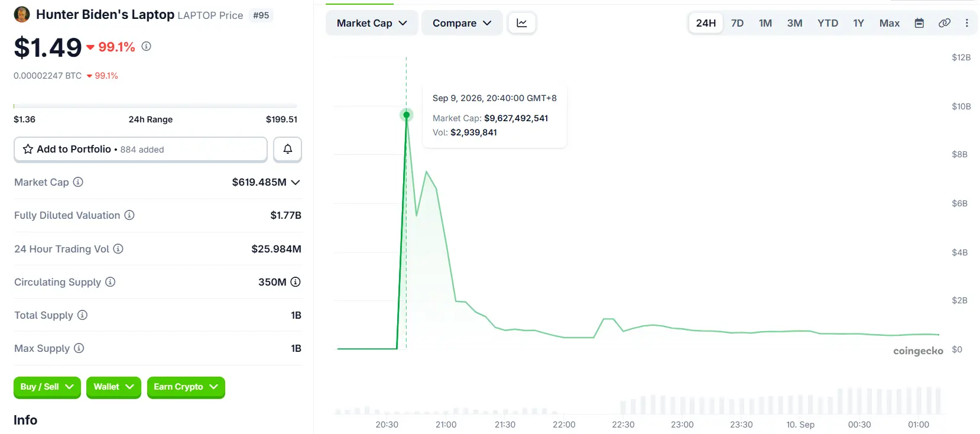Open the calendar date range picker
980x434 pixels.
pos(919,23)
